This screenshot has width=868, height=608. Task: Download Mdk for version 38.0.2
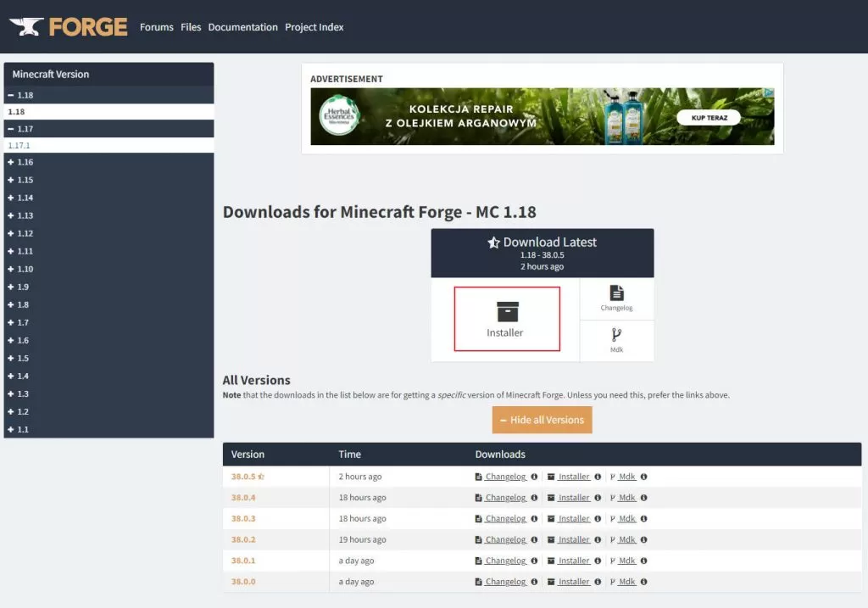click(x=626, y=539)
